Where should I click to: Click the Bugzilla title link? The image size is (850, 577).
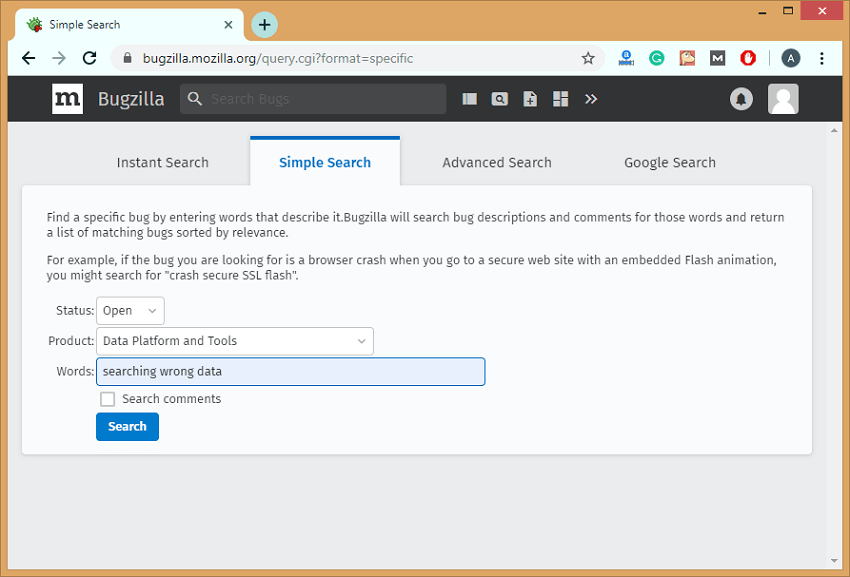(x=131, y=99)
